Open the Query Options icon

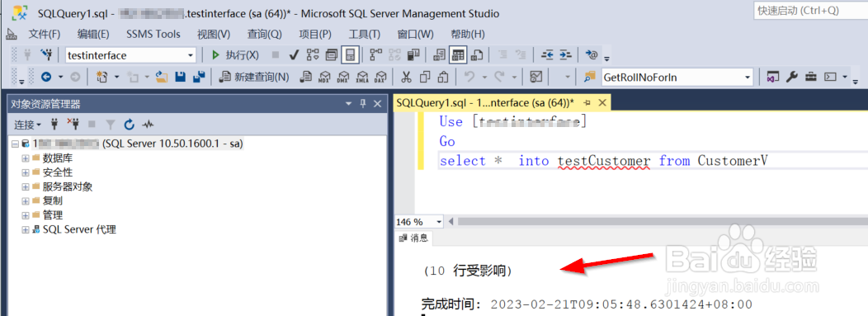[x=332, y=55]
